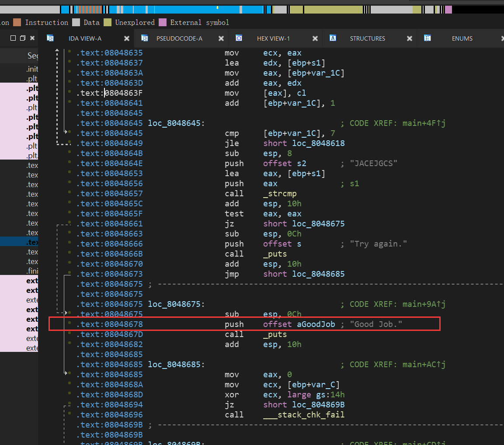Click the _puts call after Try again
Screen dimensions: 504x445
[x=275, y=254]
